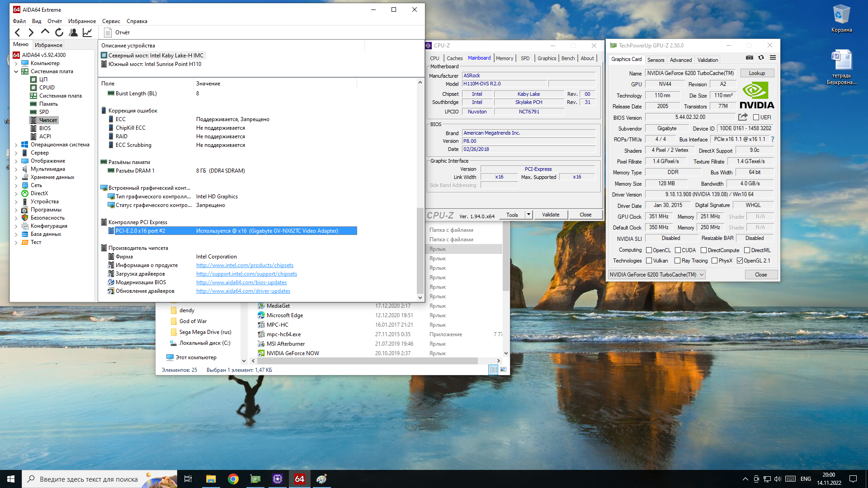Open the AIDA64 graph chart toolbar icon

point(87,32)
